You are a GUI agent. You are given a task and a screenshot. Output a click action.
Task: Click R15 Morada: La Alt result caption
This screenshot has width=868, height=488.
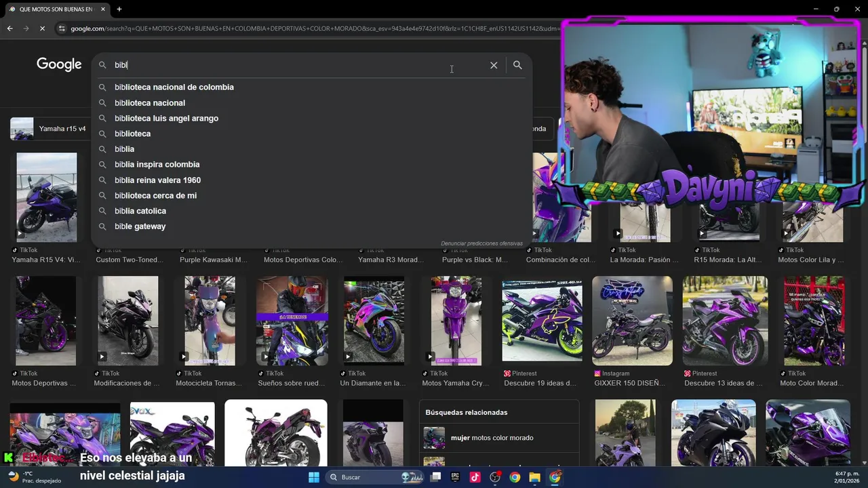coord(728,260)
